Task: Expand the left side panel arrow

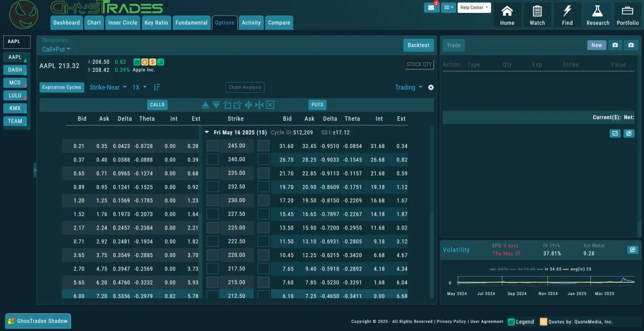Action: (35, 170)
